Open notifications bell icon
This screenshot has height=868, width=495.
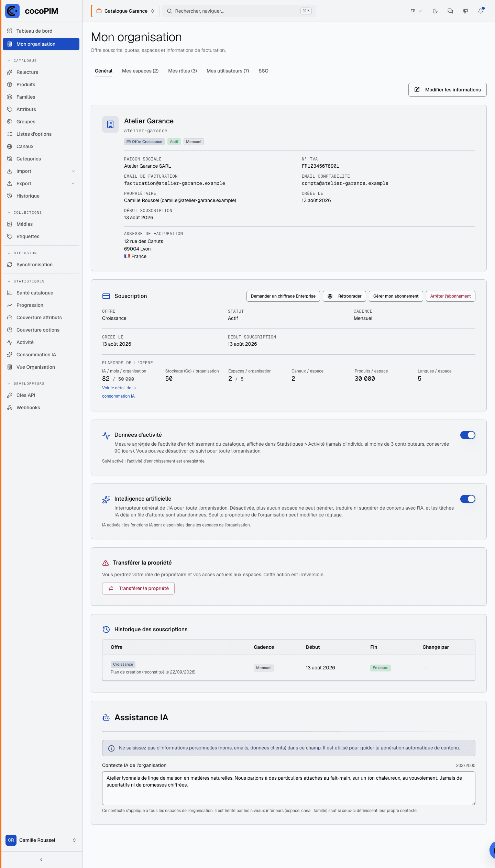pos(481,11)
